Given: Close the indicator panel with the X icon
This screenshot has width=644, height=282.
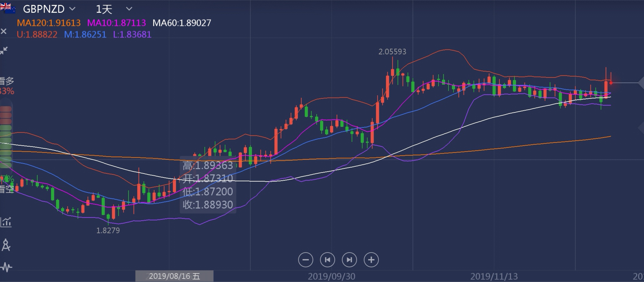Looking at the screenshot, I should click(4, 31).
